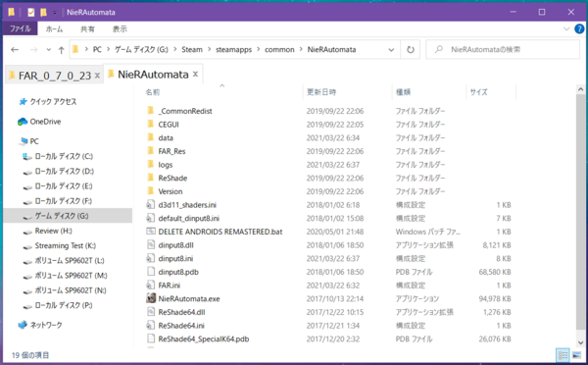The image size is (588, 365).
Task: Select ReShade64_SpecialK64.pdb file name
Action: 204,339
